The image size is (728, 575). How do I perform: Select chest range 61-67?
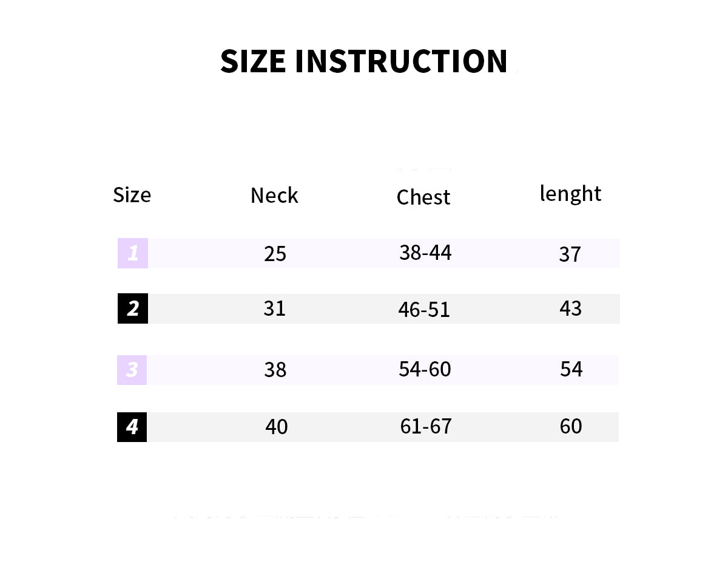click(x=426, y=426)
